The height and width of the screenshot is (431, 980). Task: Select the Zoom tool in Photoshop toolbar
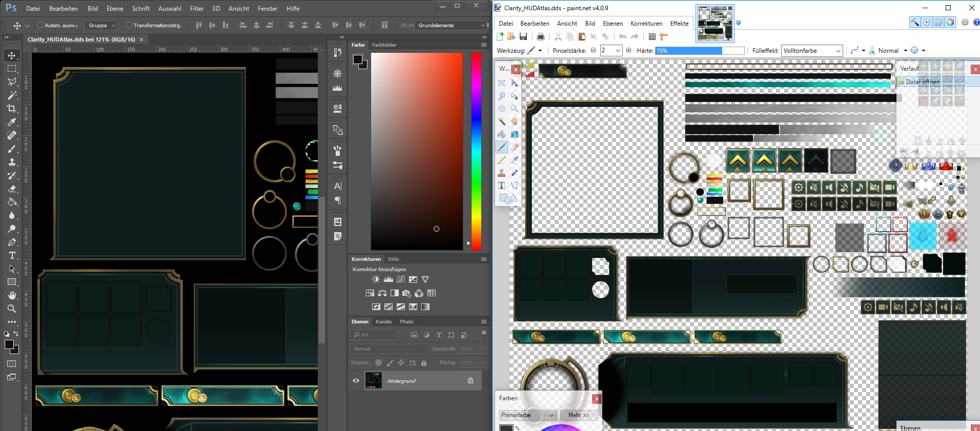12,309
